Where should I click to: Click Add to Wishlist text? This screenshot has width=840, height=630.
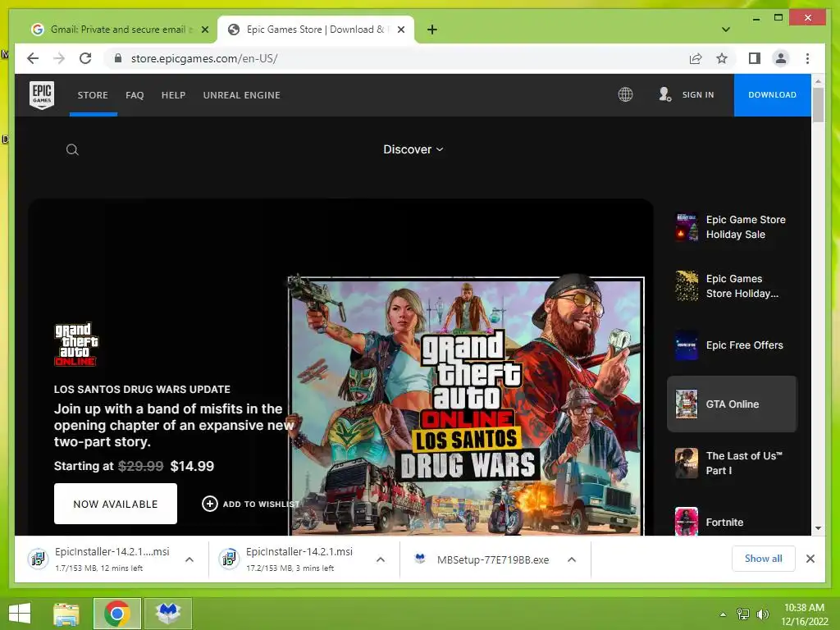click(260, 504)
